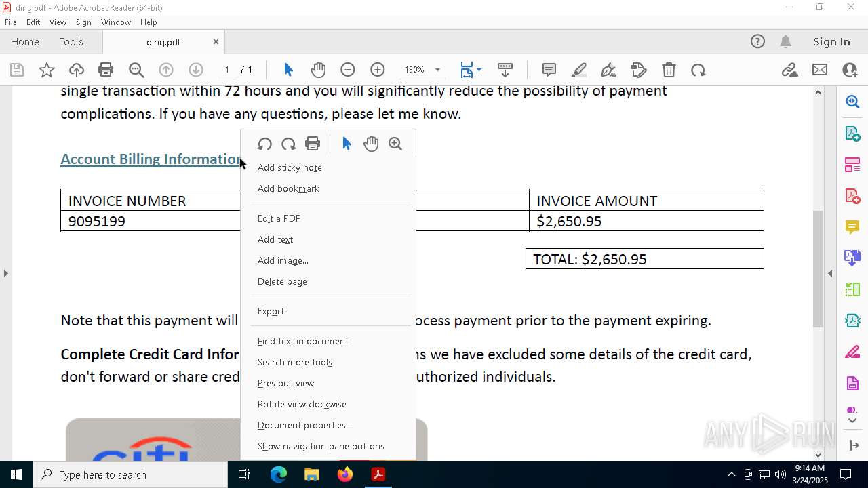The image size is (868, 488).
Task: Bookmark file with the star icon
Action: [x=47, y=70]
